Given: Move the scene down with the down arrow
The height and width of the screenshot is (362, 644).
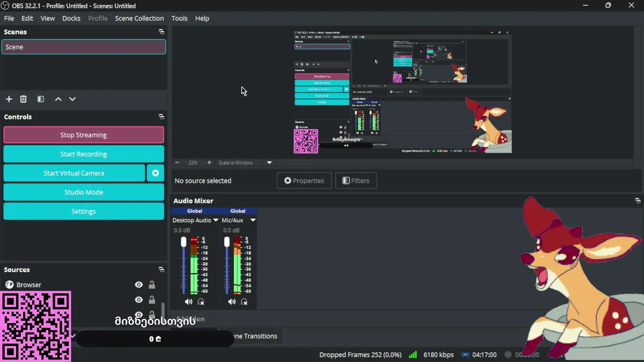Looking at the screenshot, I should (72, 99).
